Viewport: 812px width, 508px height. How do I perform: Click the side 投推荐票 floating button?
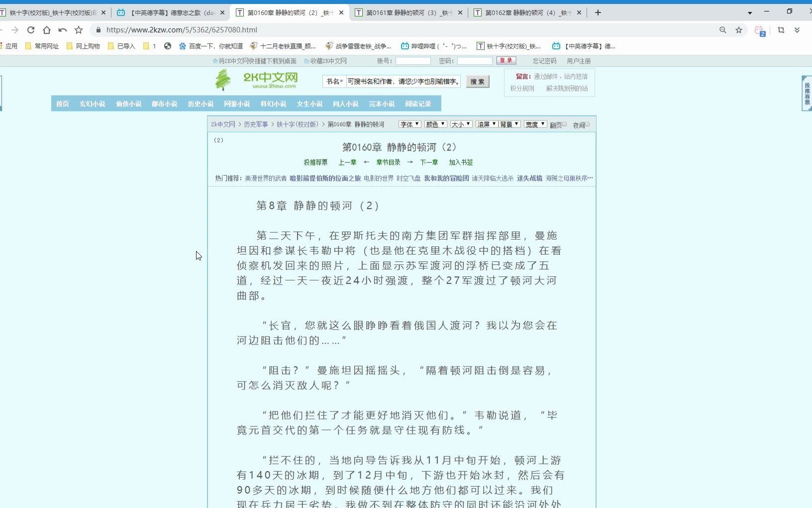[807, 93]
